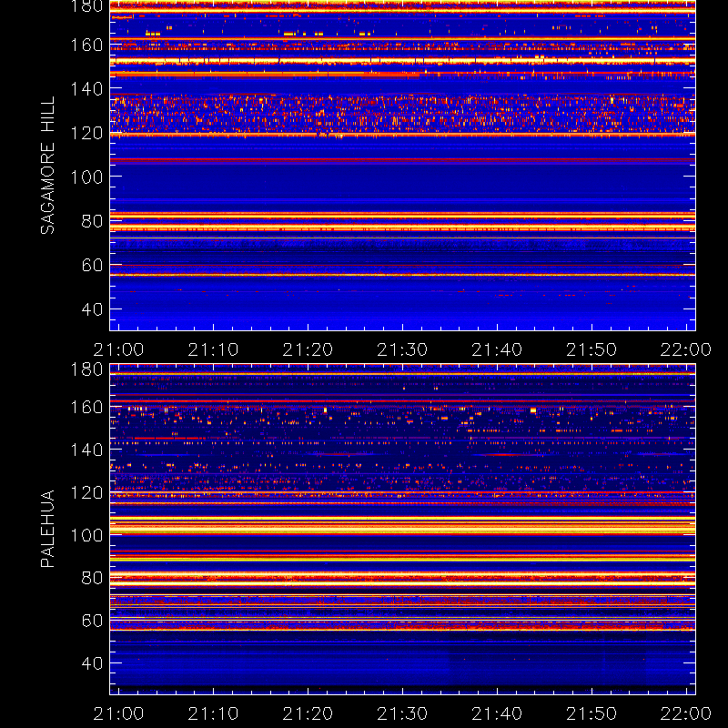
Task: Click 21:00 time label under Palehua plot
Action: pyautogui.click(x=119, y=713)
